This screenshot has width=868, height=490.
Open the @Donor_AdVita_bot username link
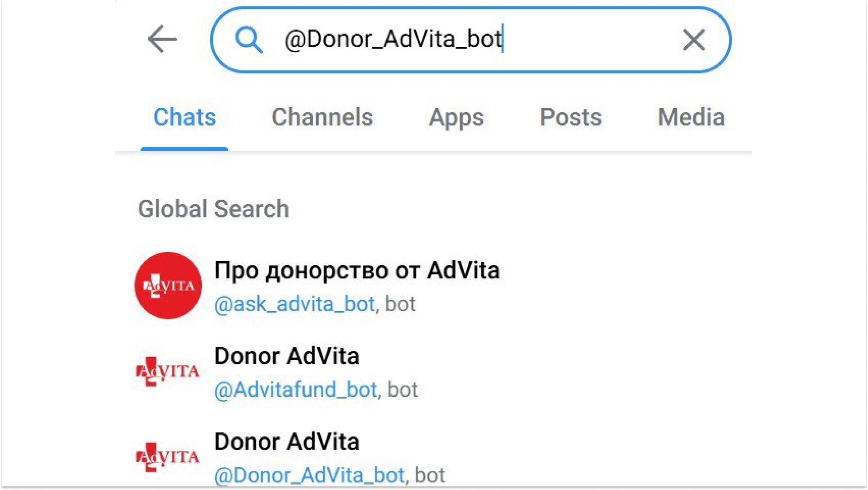tap(308, 474)
